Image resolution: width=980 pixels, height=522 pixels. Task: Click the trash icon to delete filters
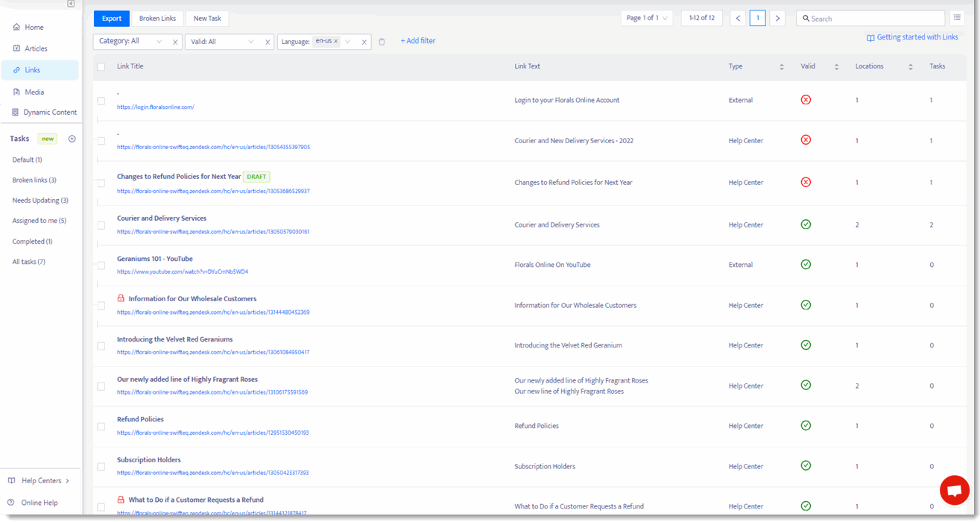pyautogui.click(x=382, y=42)
